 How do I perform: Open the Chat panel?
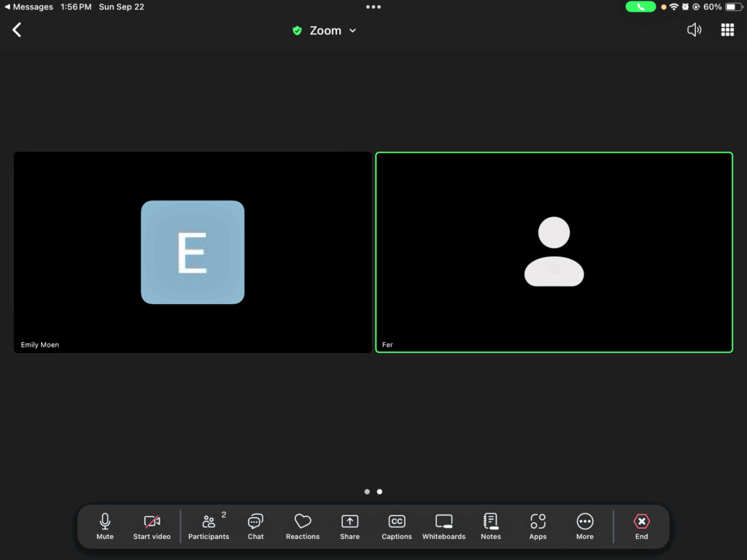pyautogui.click(x=255, y=526)
